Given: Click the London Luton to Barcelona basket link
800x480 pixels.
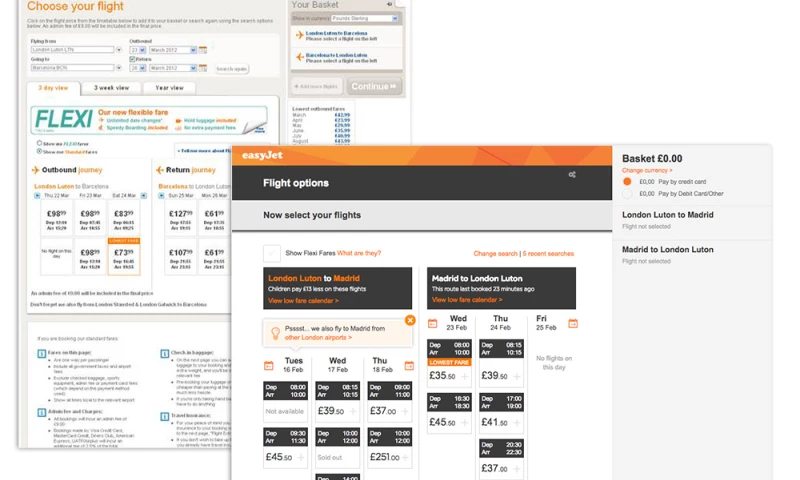Looking at the screenshot, I should point(336,33).
